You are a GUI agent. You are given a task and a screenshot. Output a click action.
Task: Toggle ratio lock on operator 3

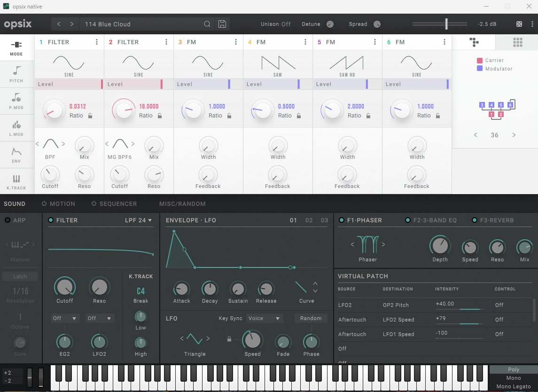229,116
